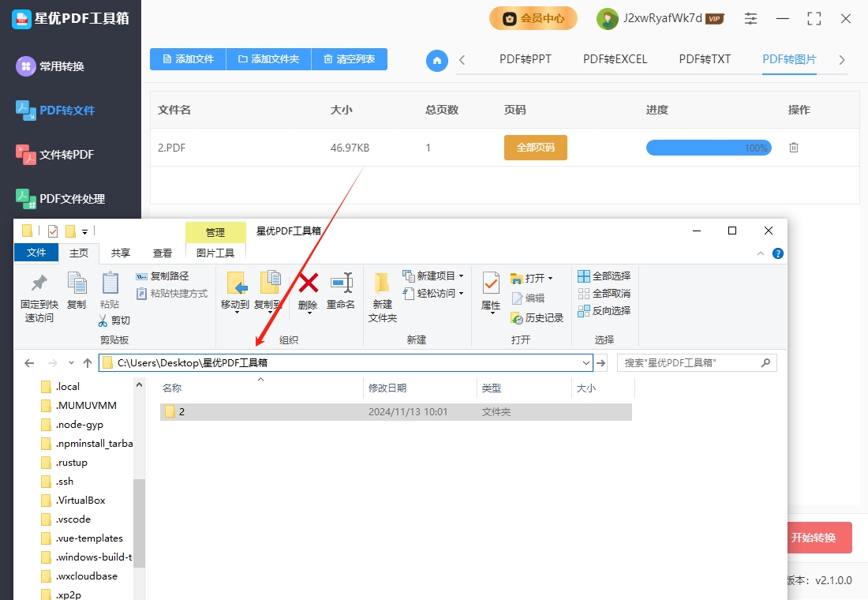Image resolution: width=868 pixels, height=600 pixels.
Task: Click 反向选择 in Explorer ribbon
Action: (604, 311)
